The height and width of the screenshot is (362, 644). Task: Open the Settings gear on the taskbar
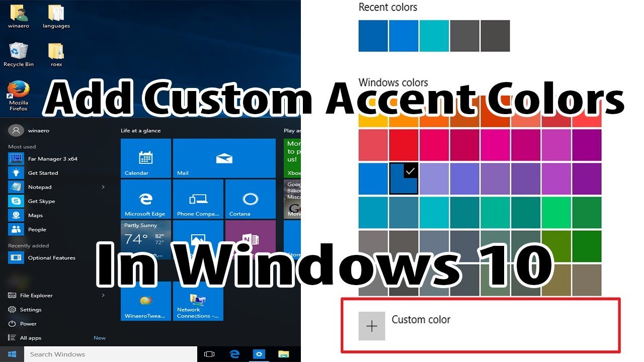click(259, 354)
